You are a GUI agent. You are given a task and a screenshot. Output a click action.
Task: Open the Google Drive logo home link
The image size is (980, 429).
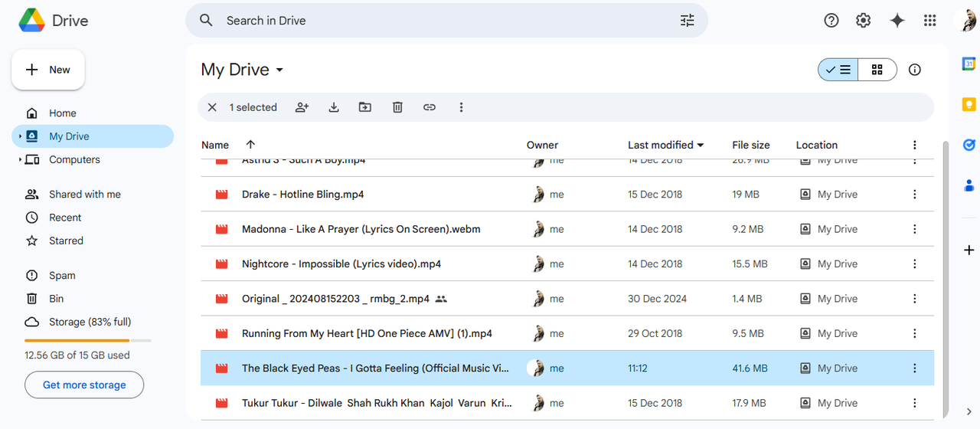[x=54, y=21]
